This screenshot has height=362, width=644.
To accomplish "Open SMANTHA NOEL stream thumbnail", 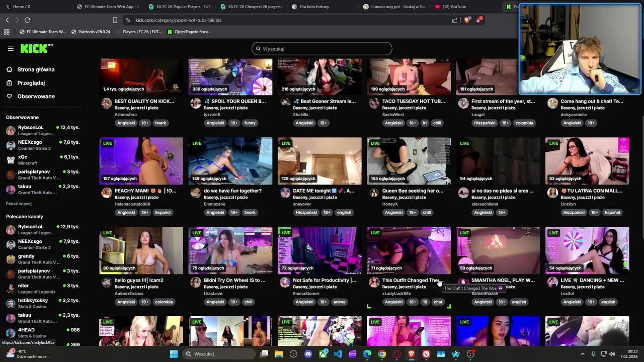I will (x=498, y=250).
